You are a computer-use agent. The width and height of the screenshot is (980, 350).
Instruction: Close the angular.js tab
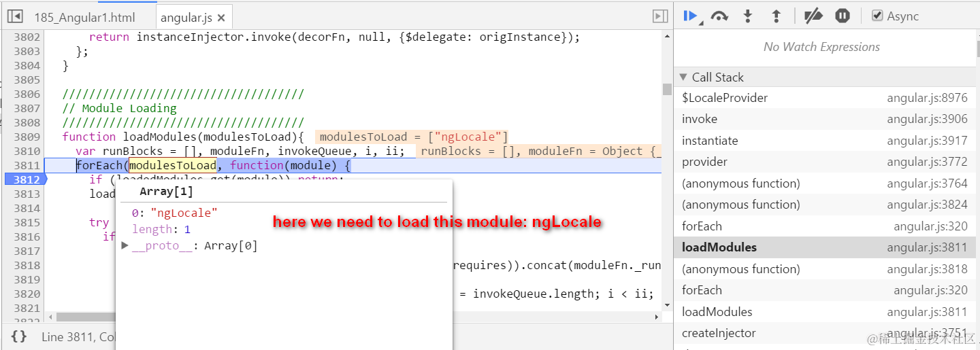(x=220, y=18)
